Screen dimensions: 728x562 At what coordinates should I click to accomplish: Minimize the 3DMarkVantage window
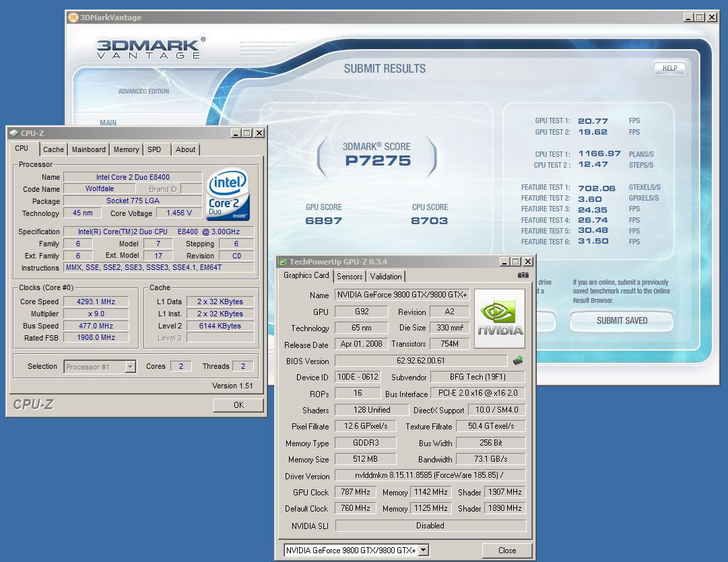688,17
